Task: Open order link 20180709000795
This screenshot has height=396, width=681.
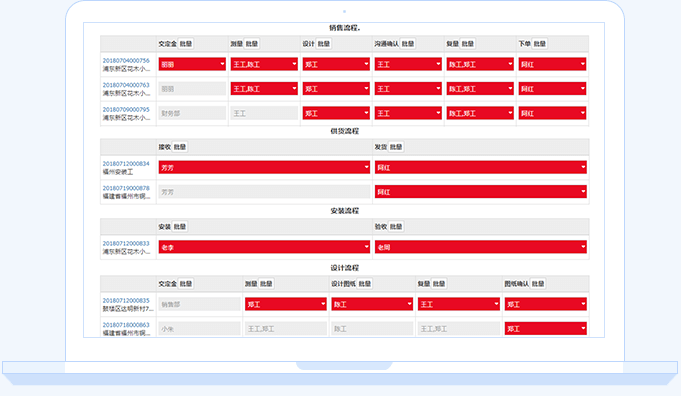Action: [126, 109]
